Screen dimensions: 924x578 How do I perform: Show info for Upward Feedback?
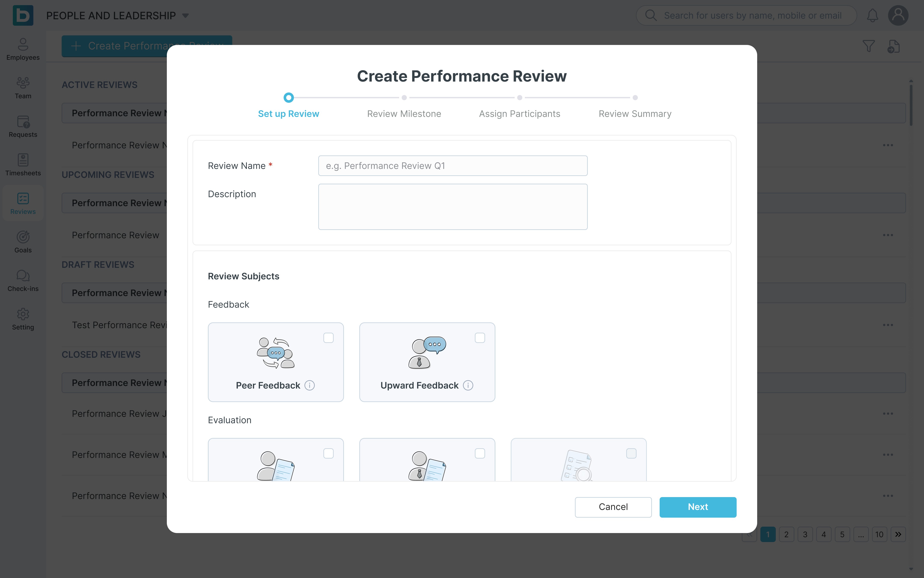click(x=468, y=385)
